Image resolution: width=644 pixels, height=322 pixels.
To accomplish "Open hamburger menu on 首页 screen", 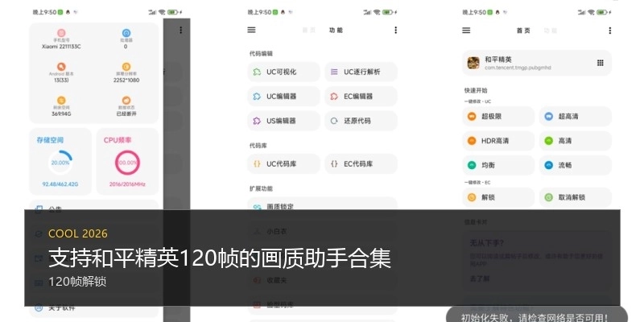I will click(466, 31).
